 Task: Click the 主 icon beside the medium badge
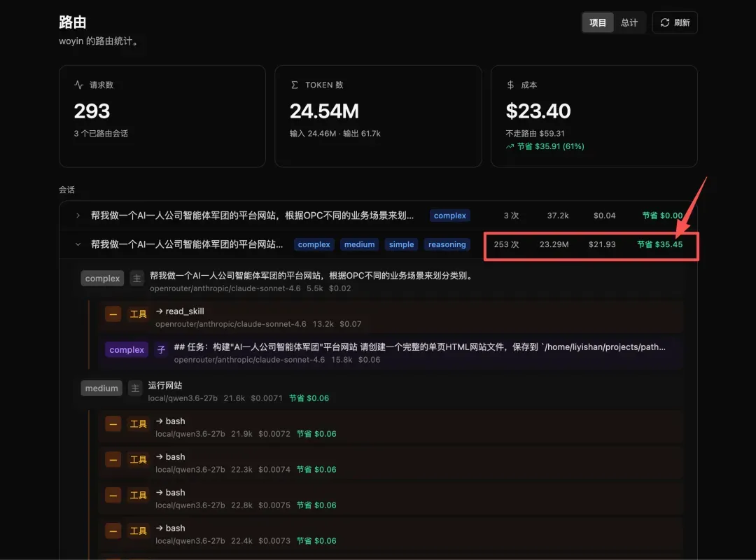135,388
